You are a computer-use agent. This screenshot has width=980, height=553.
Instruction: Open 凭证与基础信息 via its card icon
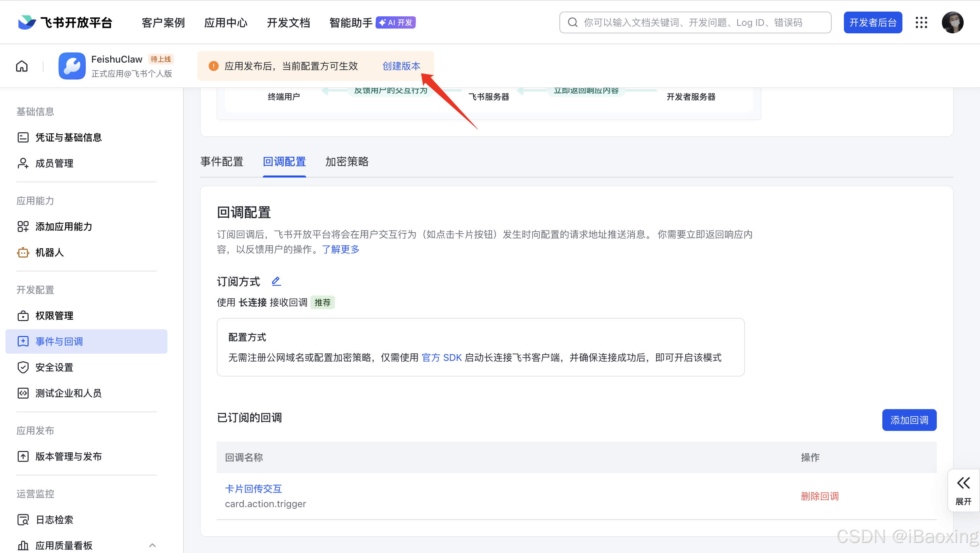[x=23, y=137]
